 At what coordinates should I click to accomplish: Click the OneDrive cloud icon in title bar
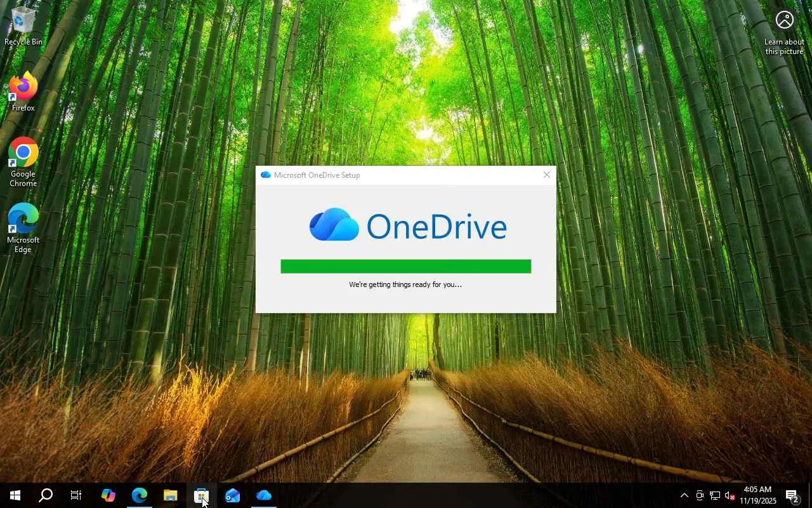pos(265,175)
